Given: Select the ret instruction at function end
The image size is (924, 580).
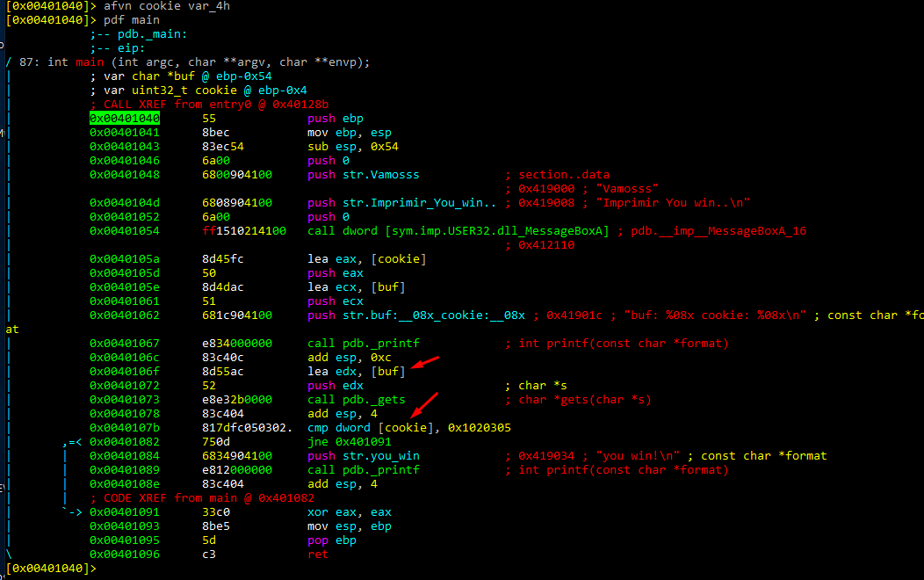Looking at the screenshot, I should [318, 555].
